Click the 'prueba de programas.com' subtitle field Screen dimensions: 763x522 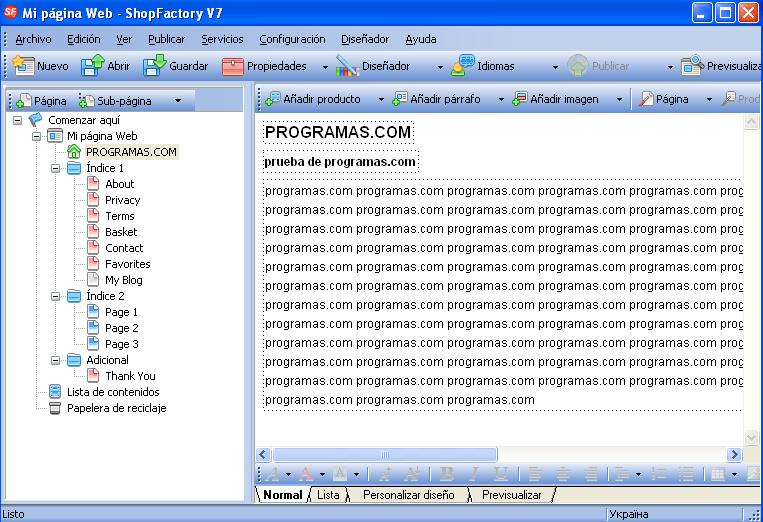[340, 162]
